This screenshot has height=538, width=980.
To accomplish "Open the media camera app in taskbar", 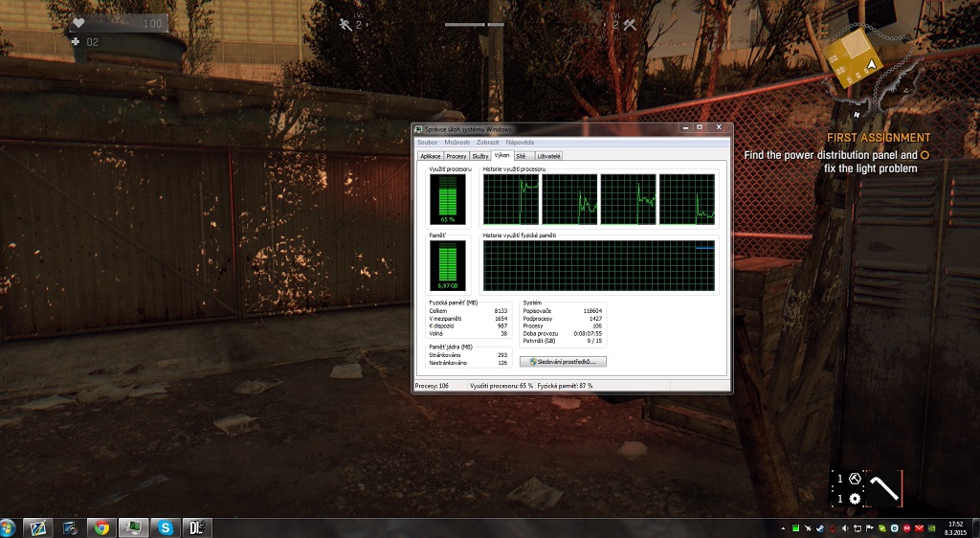I will coord(70,528).
